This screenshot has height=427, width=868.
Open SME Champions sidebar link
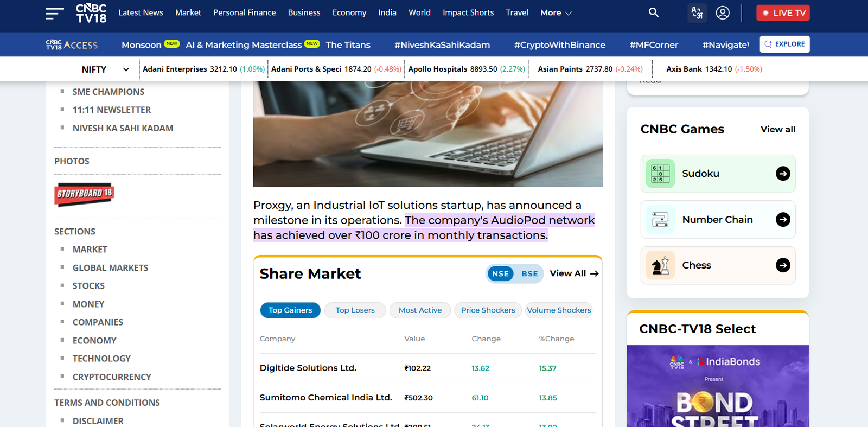point(108,92)
